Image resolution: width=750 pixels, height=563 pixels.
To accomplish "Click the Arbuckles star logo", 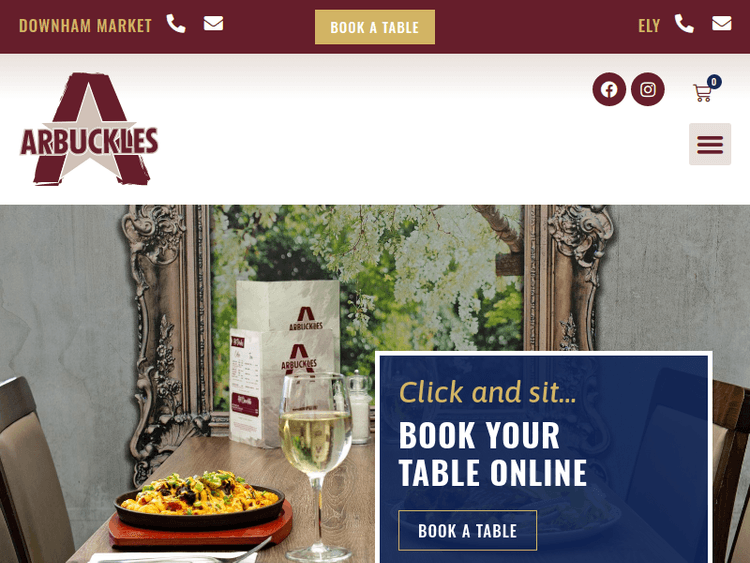I will click(x=89, y=129).
